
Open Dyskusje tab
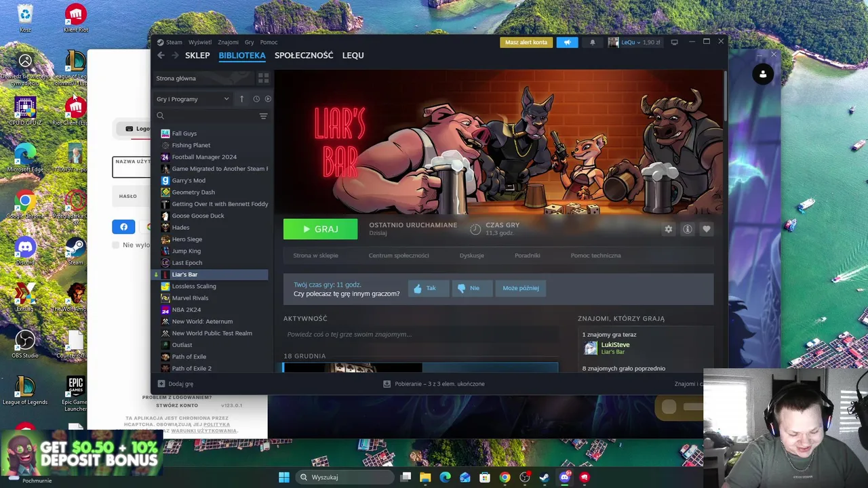tap(472, 256)
